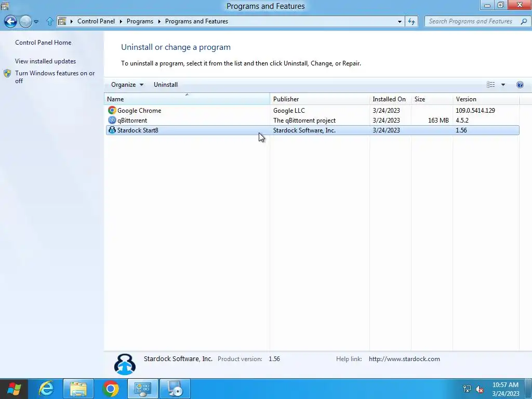Click the Show desktop strip on the taskbar

[x=528, y=389]
